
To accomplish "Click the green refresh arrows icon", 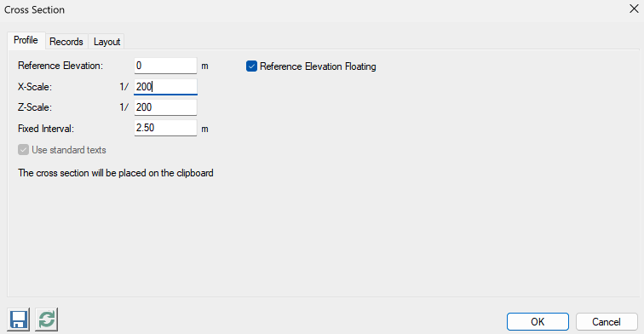I will point(46,320).
